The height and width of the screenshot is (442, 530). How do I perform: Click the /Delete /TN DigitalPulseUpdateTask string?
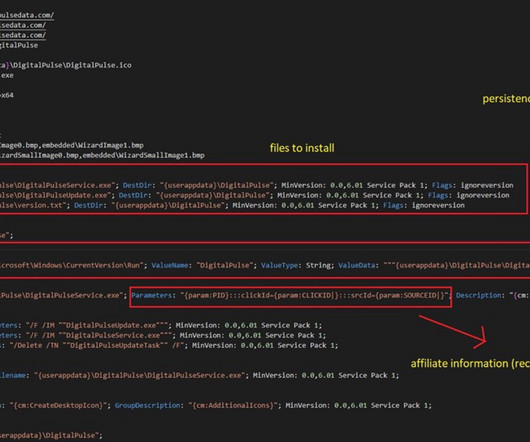[98, 345]
